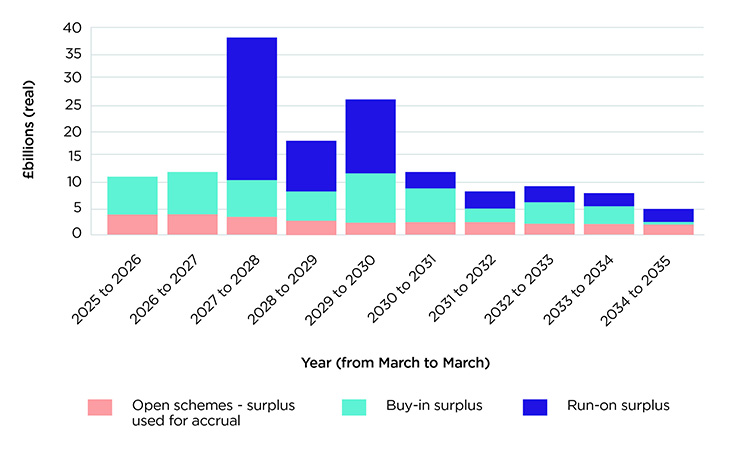
Task: Click the teal segment of the 2025 to 2026 bar
Action: click(x=133, y=195)
